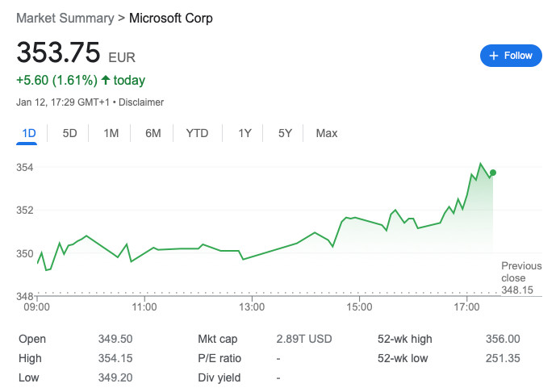
Task: Click the 52-wk low value 251.35
Action: [x=503, y=358]
